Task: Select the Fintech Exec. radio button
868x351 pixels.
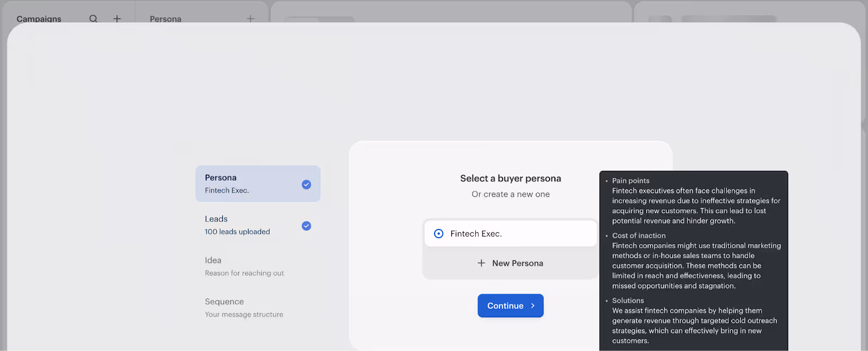Action: [439, 234]
